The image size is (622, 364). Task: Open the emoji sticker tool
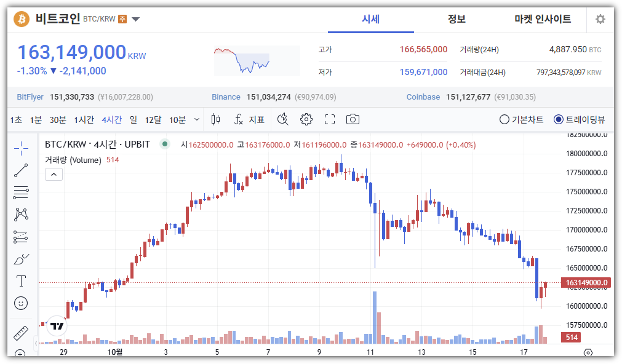[21, 303]
